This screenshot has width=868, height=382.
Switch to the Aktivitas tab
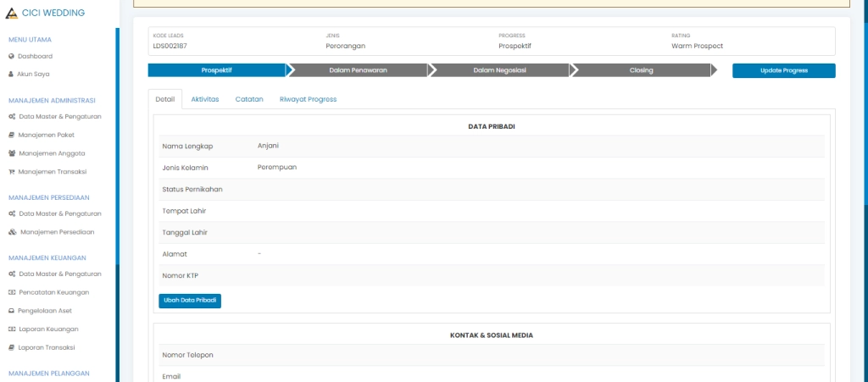(x=204, y=99)
